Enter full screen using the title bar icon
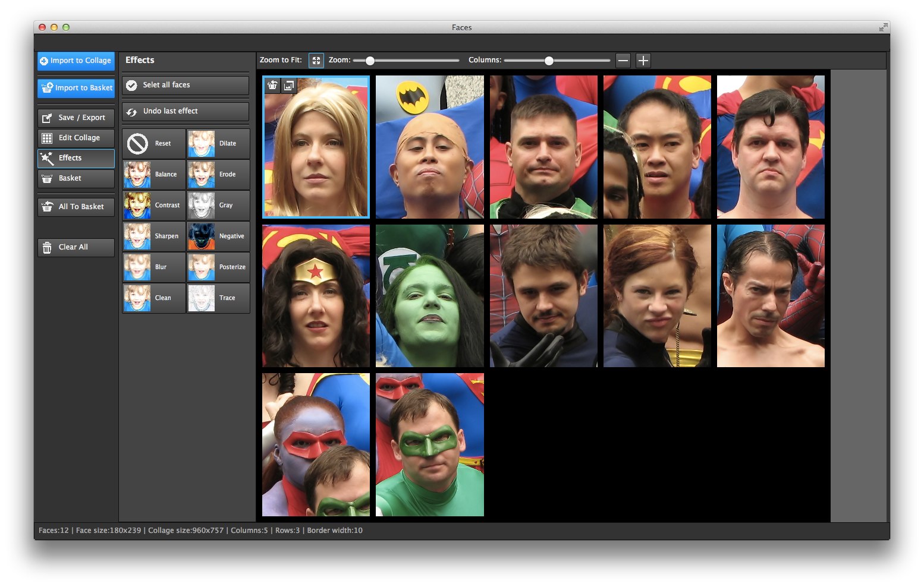924x587 pixels. tap(882, 27)
